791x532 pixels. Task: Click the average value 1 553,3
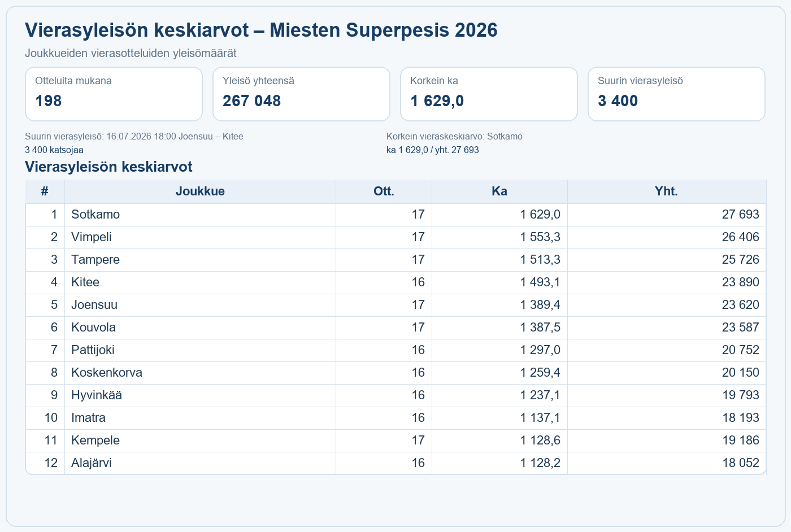[540, 237]
